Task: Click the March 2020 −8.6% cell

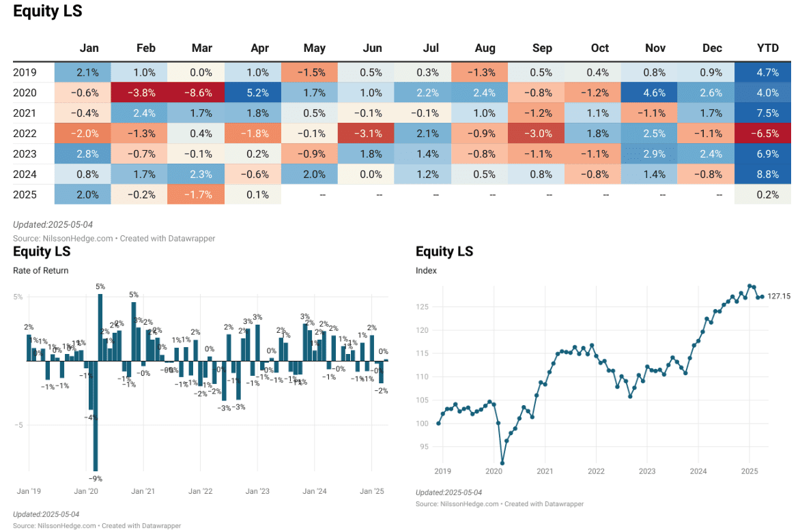Action: tap(201, 93)
